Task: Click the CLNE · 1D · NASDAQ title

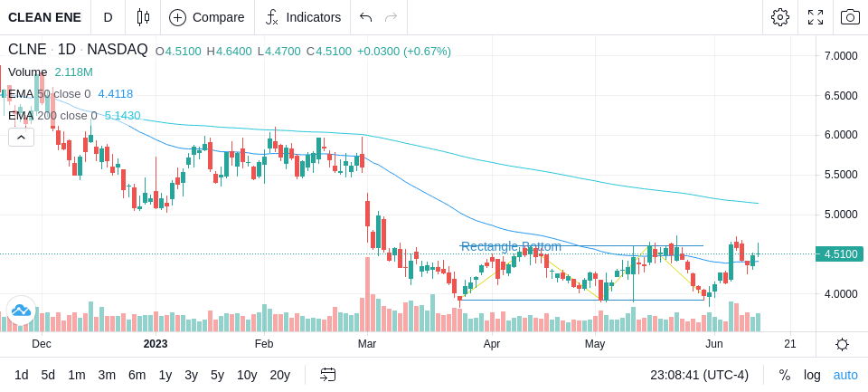Action: (78, 50)
